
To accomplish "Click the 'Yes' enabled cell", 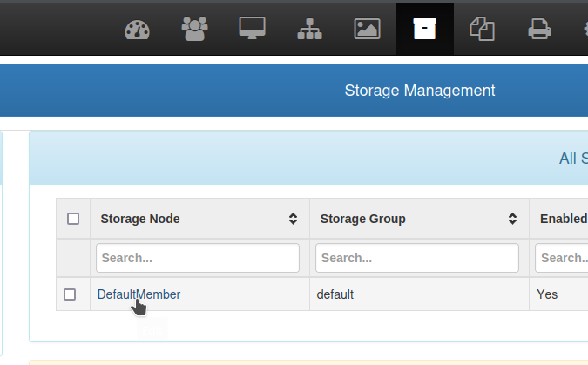I will [547, 294].
